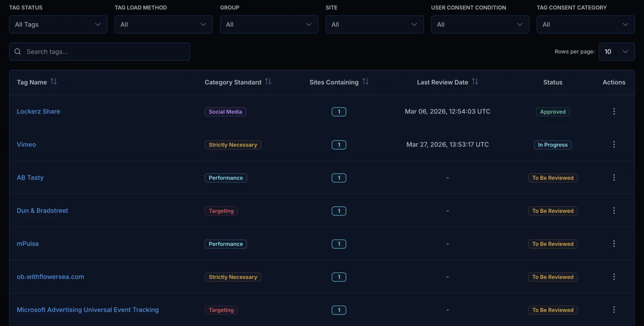644x326 pixels.
Task: Sort table by Last Review Date arrows
Action: pos(475,82)
